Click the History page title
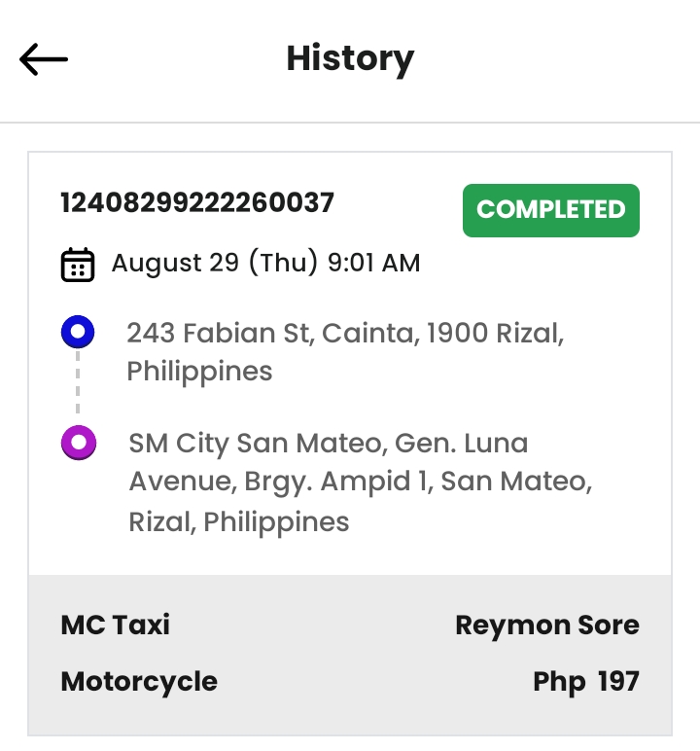Image resolution: width=700 pixels, height=751 pixels. 350,59
